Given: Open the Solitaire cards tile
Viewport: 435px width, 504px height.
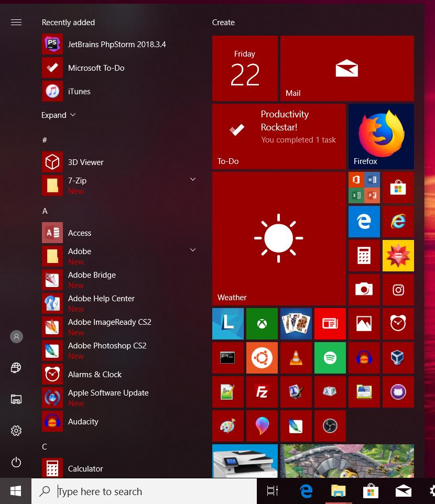Looking at the screenshot, I should tap(296, 324).
